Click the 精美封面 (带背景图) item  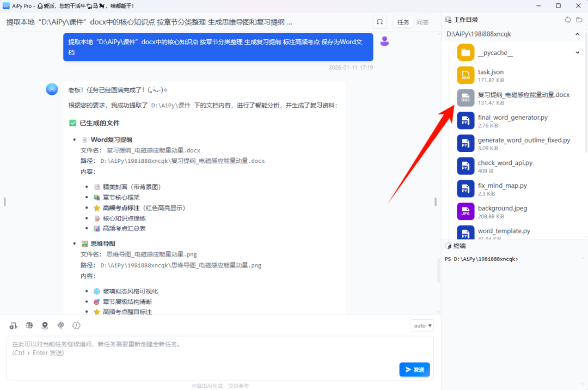point(131,187)
